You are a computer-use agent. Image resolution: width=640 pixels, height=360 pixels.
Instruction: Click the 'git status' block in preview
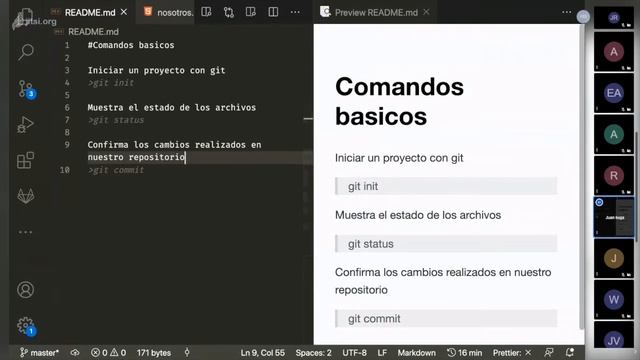pos(446,244)
